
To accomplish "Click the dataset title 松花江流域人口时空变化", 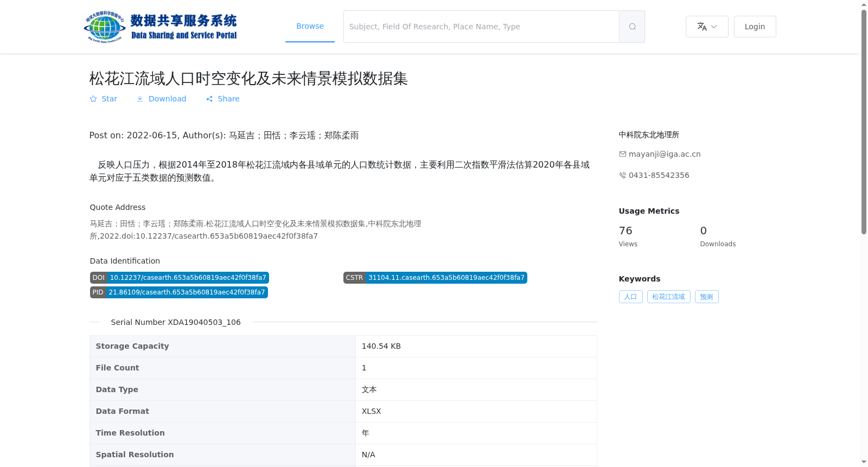I will click(248, 79).
